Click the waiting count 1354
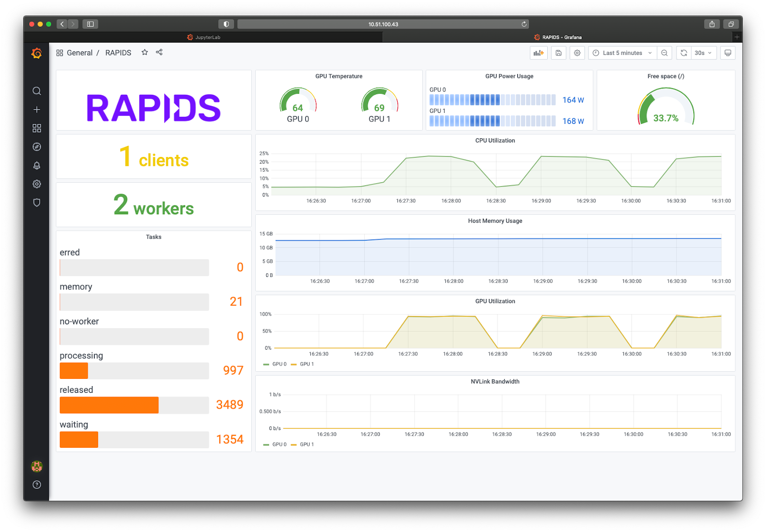The height and width of the screenshot is (532, 766). tap(230, 440)
